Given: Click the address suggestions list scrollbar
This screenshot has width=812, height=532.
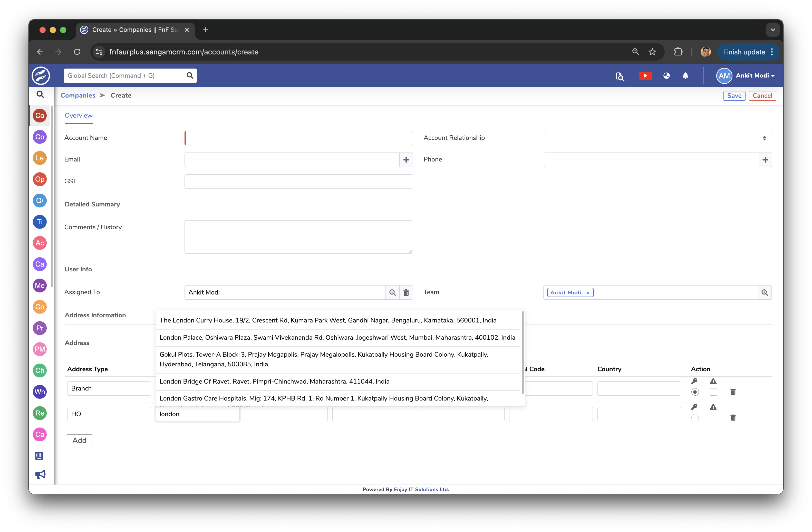Looking at the screenshot, I should (522, 351).
